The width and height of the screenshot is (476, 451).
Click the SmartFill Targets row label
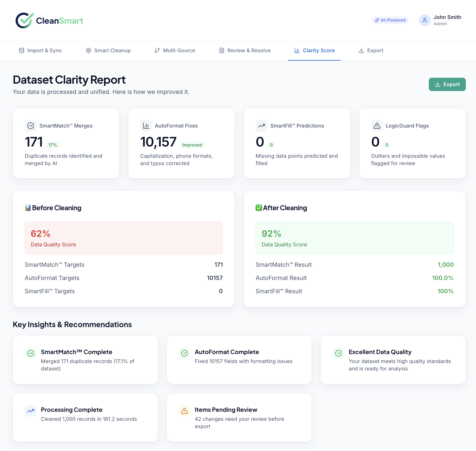tap(50, 291)
